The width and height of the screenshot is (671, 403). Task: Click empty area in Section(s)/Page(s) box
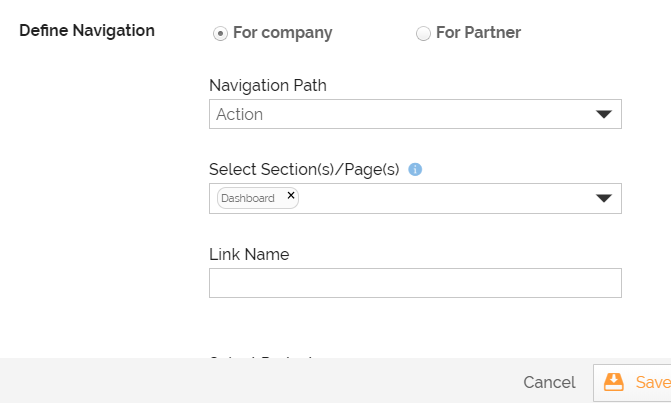445,199
